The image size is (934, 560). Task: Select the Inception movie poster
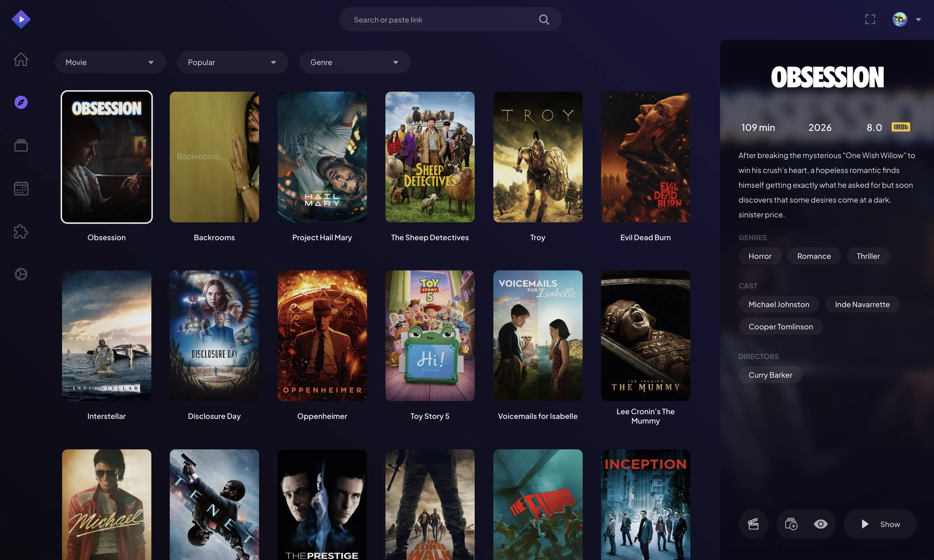tap(646, 505)
